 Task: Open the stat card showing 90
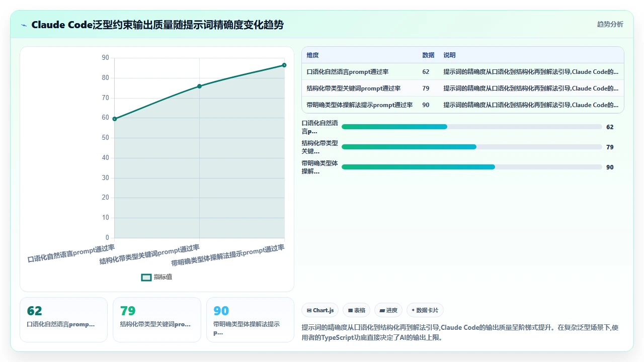click(x=250, y=320)
